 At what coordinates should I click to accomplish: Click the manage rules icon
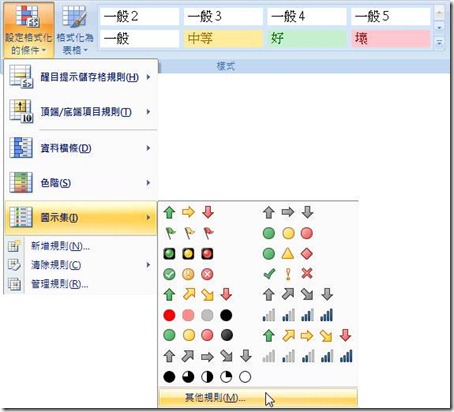14,284
